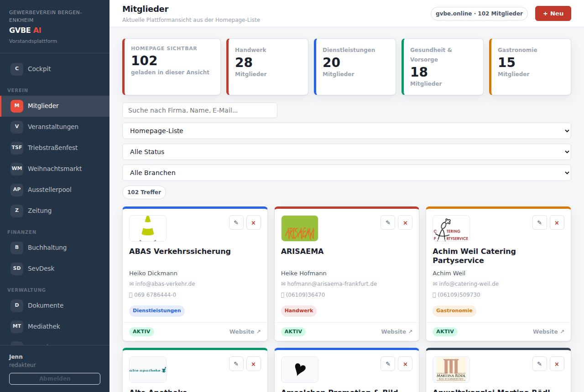
Task: Click the Gesundheit & Vorsorge stat card
Action: coord(443,67)
